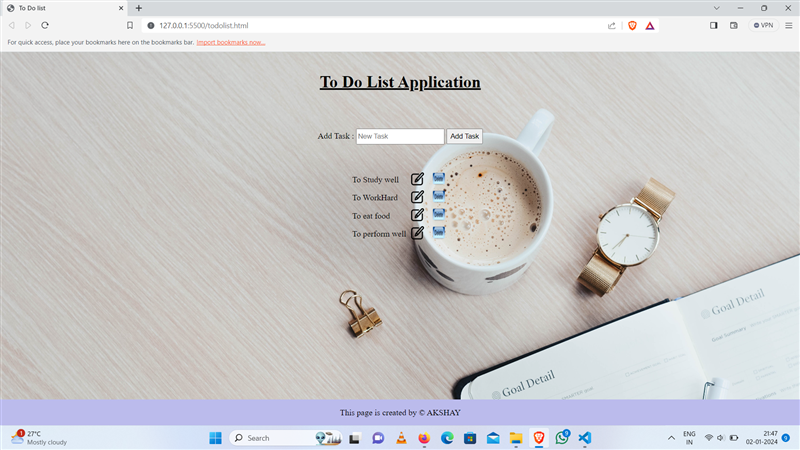Click edit icon for 'To Study well'

pos(417,179)
